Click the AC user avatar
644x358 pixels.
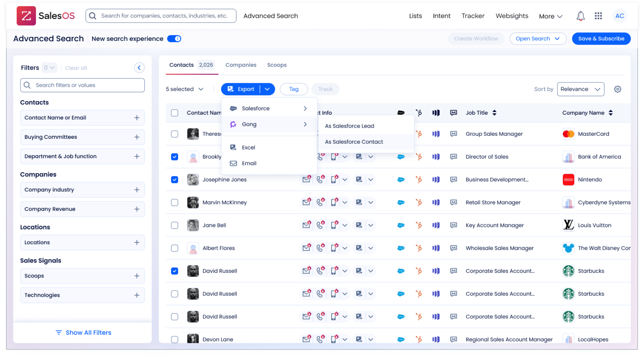[620, 16]
